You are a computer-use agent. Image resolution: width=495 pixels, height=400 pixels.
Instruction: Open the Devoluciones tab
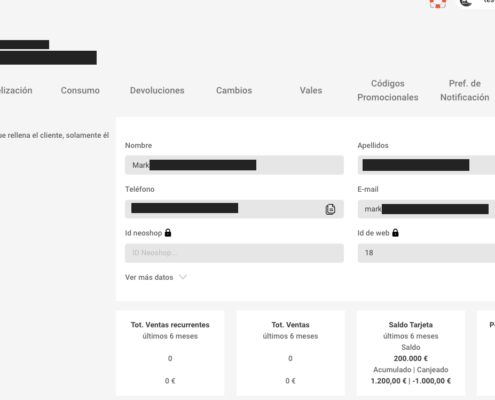point(157,90)
